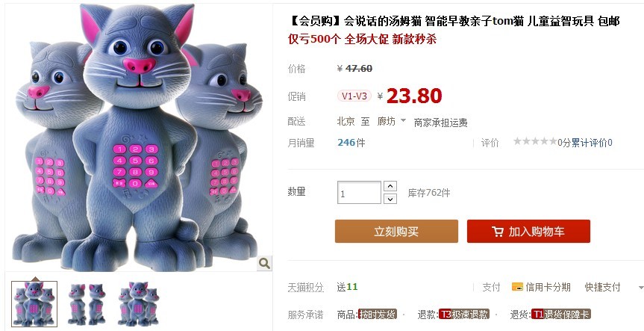
Task: Click the credit card installment icon
Action: click(517, 287)
